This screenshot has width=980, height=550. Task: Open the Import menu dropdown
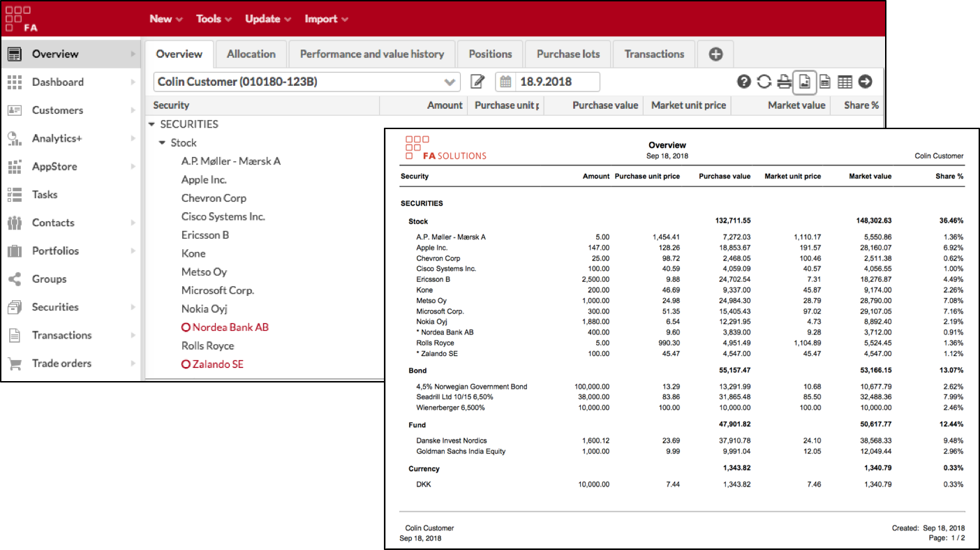pyautogui.click(x=326, y=19)
